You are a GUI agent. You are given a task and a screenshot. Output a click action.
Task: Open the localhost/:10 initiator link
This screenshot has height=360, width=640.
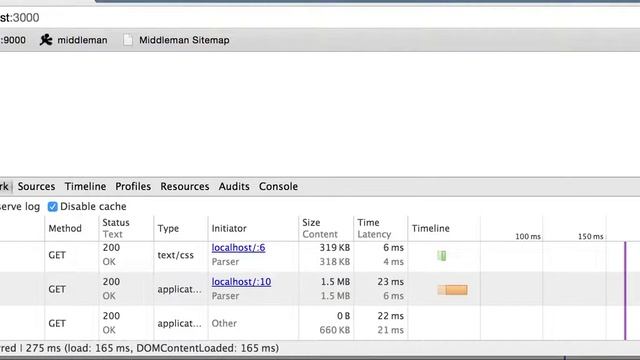(x=241, y=282)
